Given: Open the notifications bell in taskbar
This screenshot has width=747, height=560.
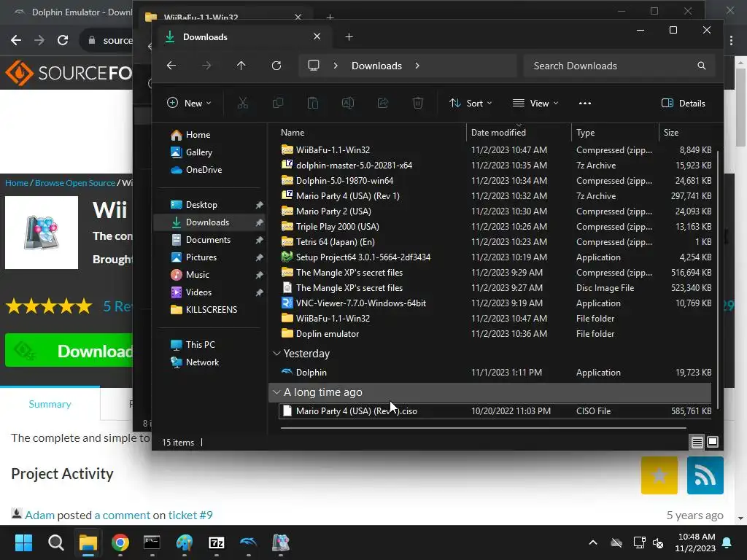Looking at the screenshot, I should pyautogui.click(x=727, y=542).
